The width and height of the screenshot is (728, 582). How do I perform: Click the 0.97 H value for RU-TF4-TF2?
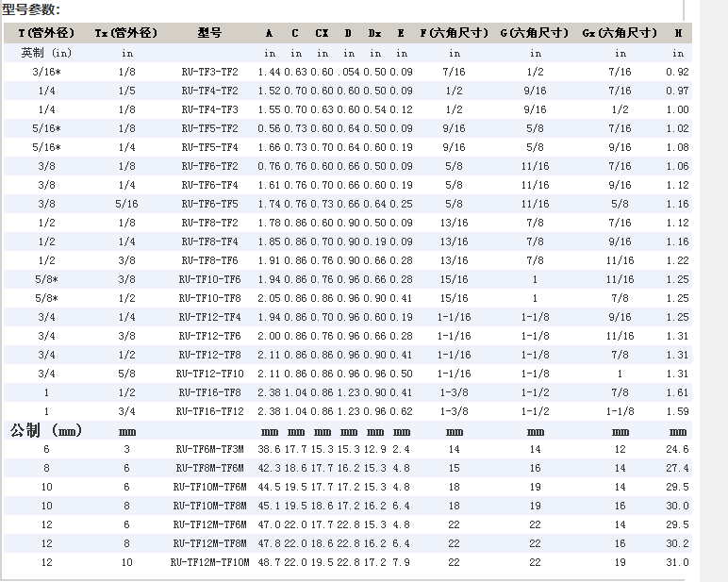click(x=677, y=91)
